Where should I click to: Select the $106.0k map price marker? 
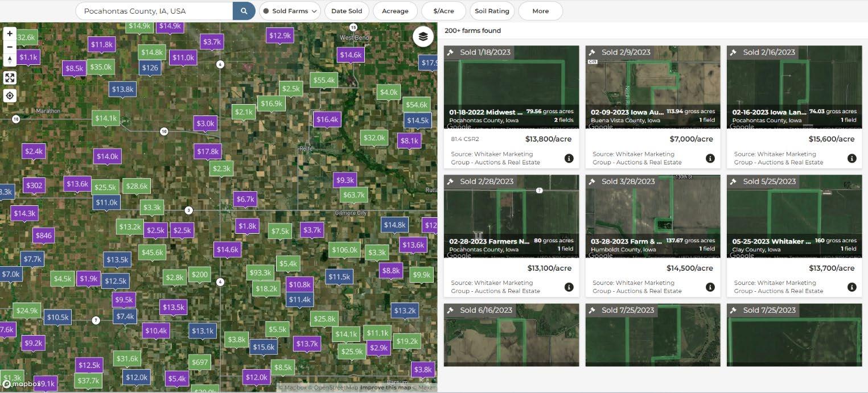click(344, 250)
